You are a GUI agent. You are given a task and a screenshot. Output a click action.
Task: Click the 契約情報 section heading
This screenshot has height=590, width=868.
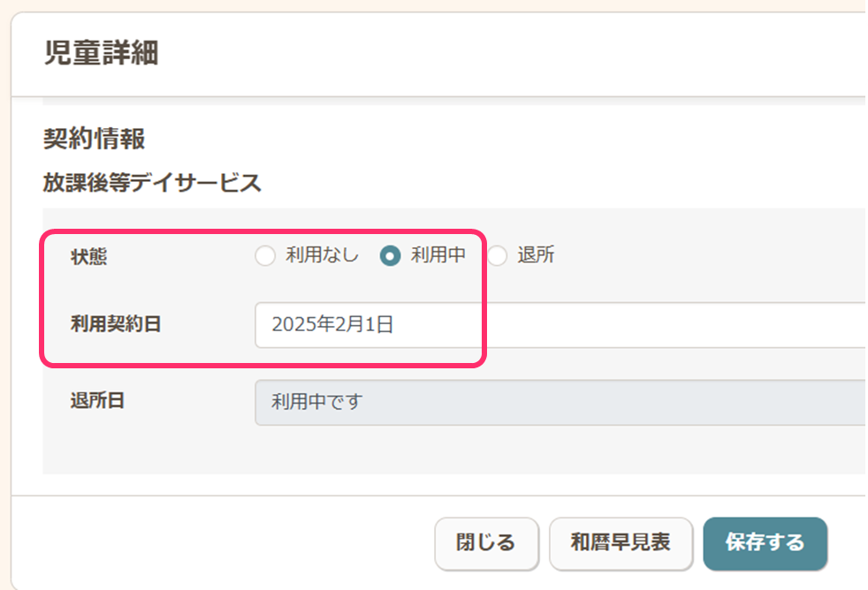tap(94, 139)
